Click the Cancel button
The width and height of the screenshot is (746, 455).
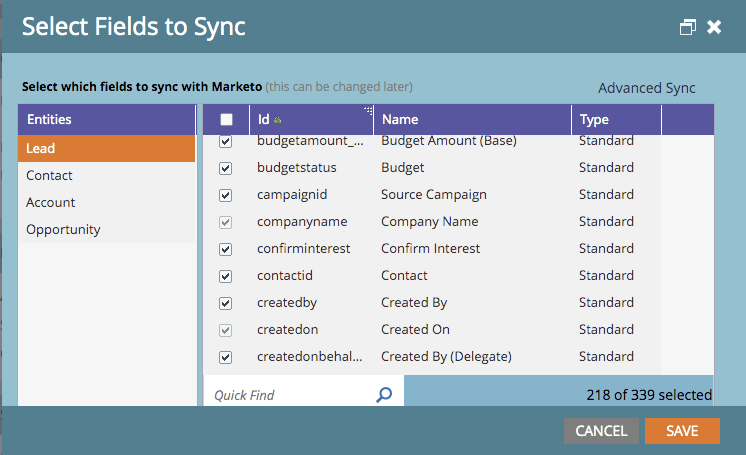point(601,431)
